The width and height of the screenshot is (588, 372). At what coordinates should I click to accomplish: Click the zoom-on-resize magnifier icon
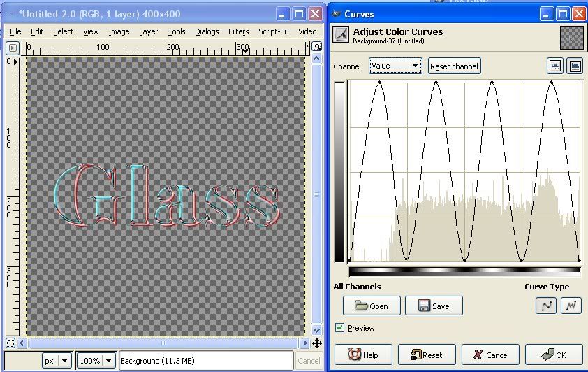[317, 47]
